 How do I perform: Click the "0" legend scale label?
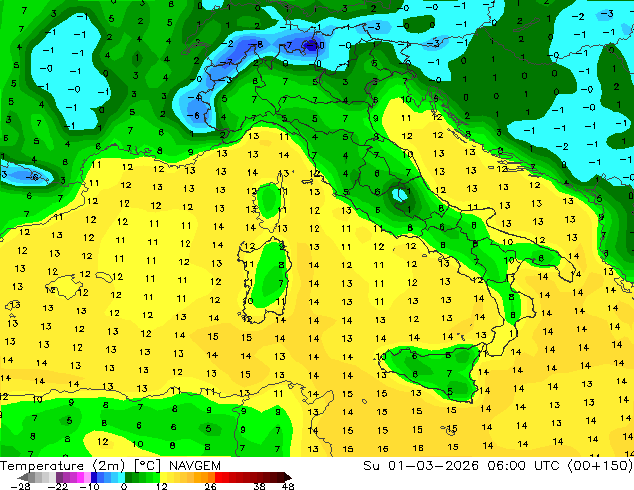[124, 486]
